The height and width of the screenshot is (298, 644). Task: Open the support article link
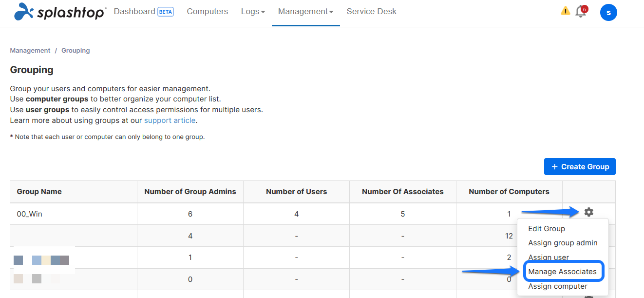[x=170, y=120]
